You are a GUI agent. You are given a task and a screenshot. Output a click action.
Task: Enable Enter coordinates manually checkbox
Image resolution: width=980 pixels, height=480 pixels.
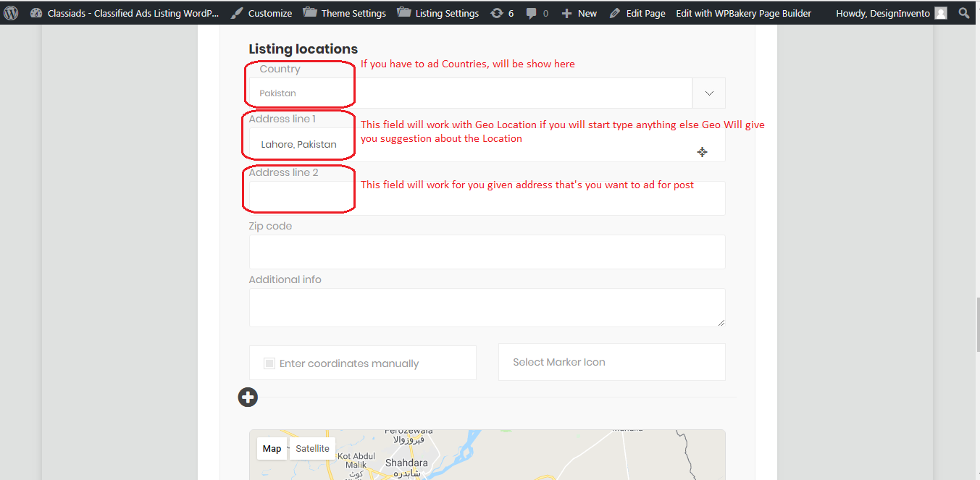(x=269, y=363)
